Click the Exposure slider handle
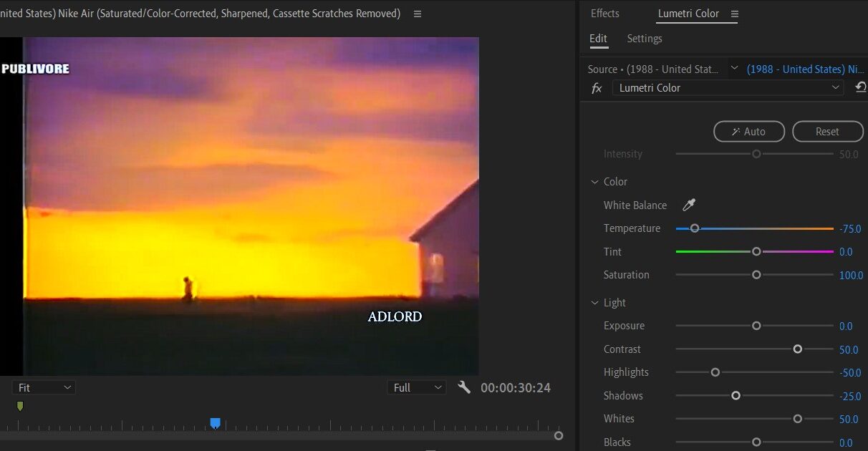Screen dimensions: 868x451 click(x=756, y=326)
